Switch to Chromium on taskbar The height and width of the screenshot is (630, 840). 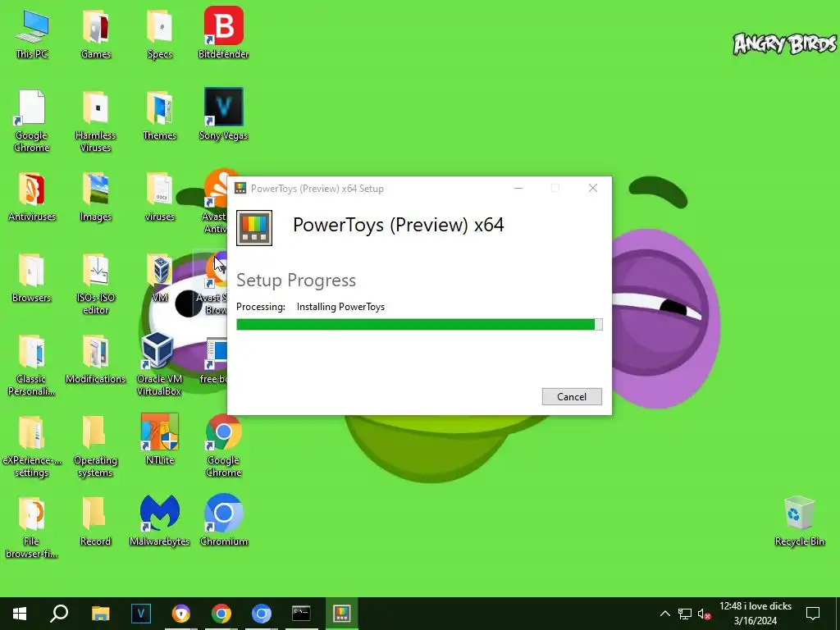262,614
